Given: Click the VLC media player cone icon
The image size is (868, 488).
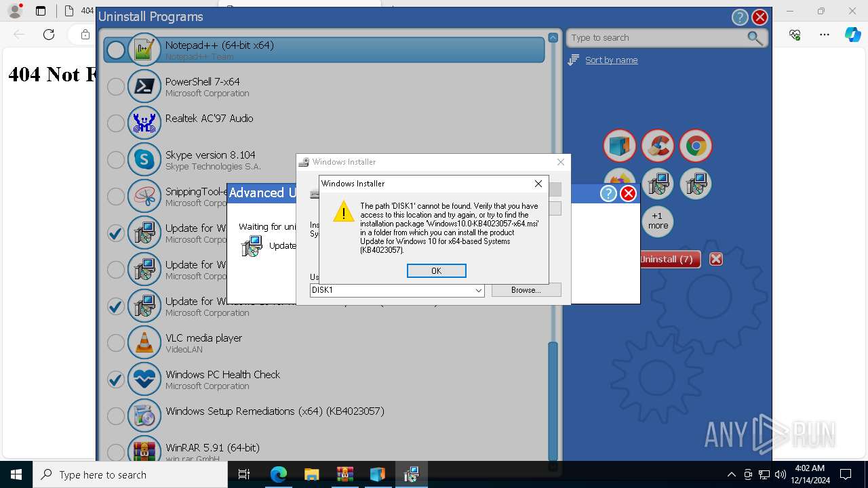Looking at the screenshot, I should 144,342.
